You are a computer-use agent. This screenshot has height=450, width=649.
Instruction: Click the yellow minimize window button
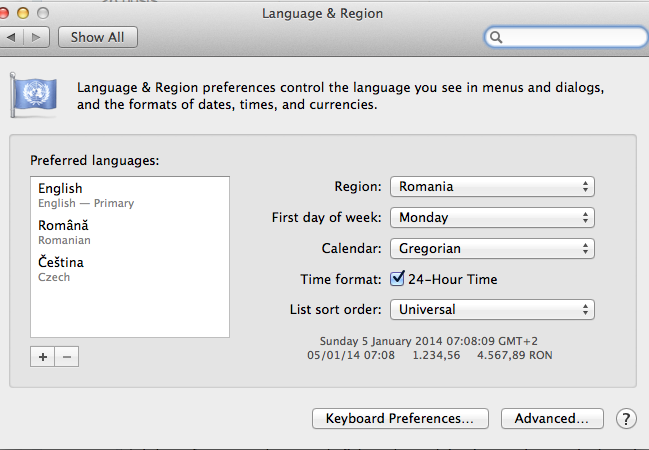[x=23, y=13]
